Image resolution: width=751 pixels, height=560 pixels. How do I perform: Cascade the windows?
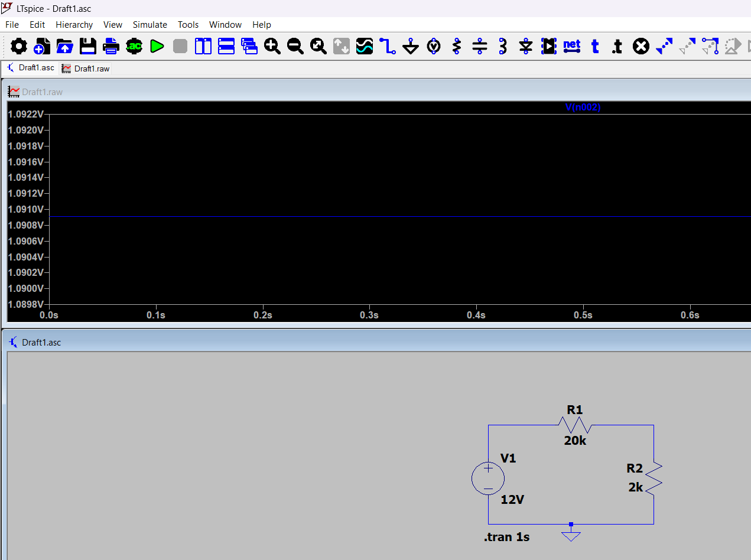point(249,46)
